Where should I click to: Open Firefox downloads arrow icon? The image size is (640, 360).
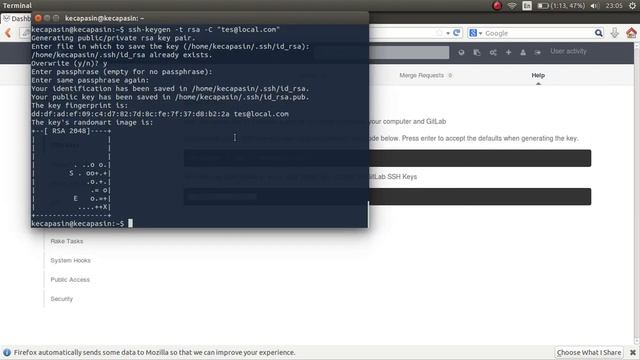[615, 33]
